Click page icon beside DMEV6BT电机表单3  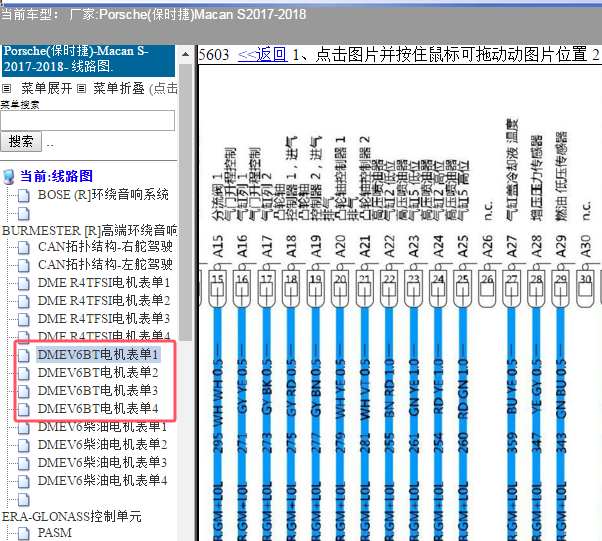point(24,391)
